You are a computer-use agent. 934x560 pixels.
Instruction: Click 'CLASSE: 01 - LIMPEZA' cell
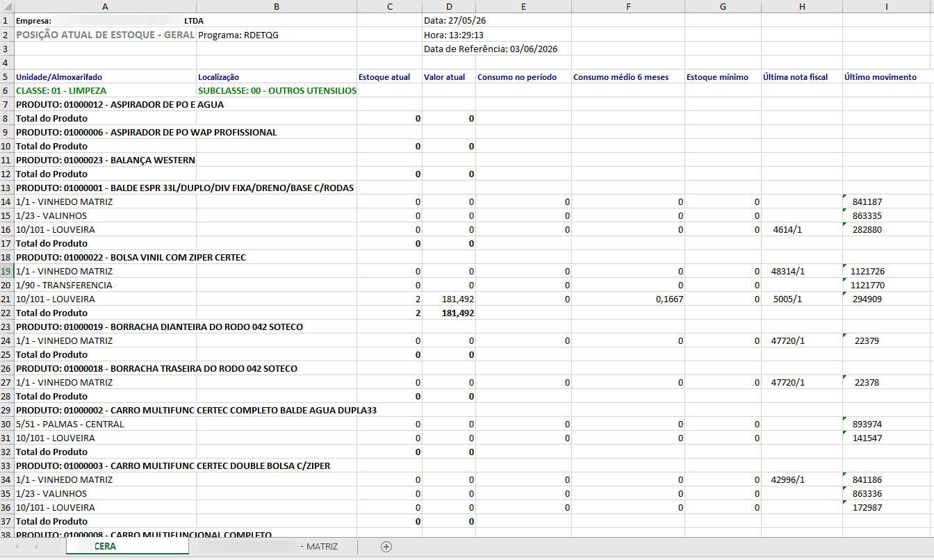(x=105, y=90)
